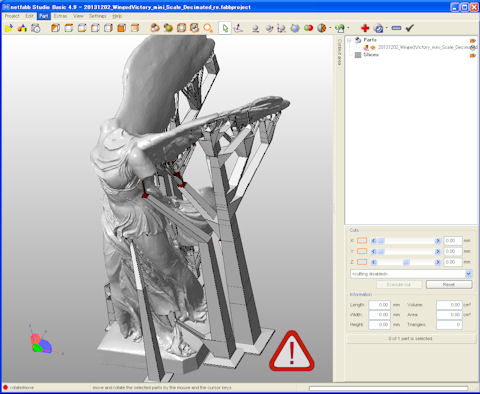
Task: Click the rotate part sphere icon
Action: (x=269, y=29)
